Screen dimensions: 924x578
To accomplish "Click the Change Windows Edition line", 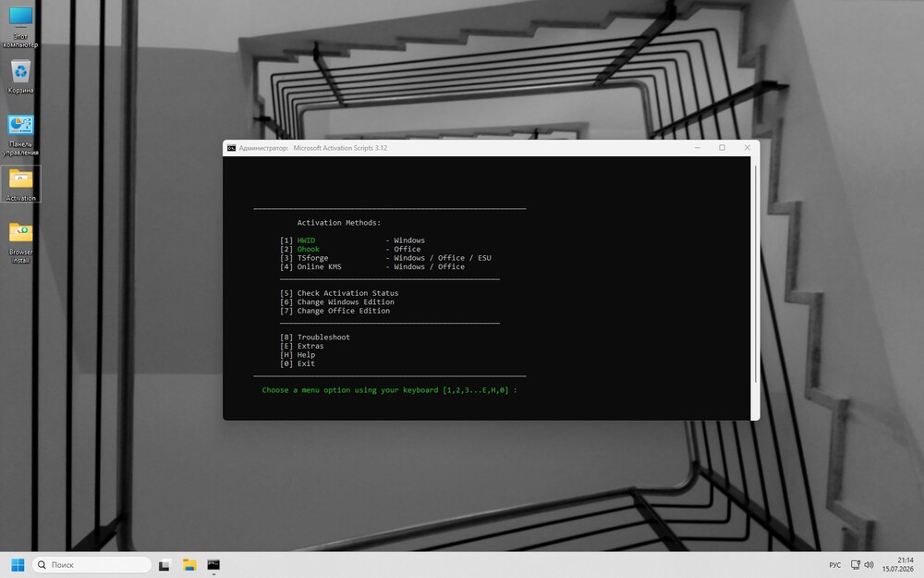I will coord(337,302).
